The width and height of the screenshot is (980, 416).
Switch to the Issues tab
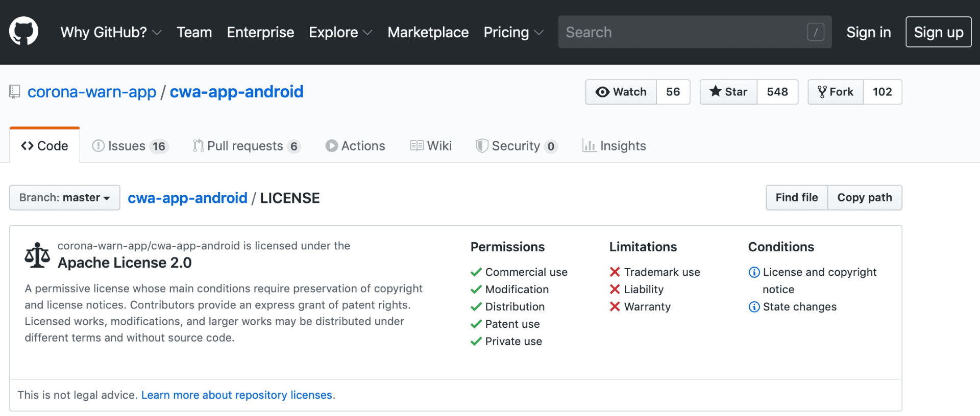click(x=130, y=146)
